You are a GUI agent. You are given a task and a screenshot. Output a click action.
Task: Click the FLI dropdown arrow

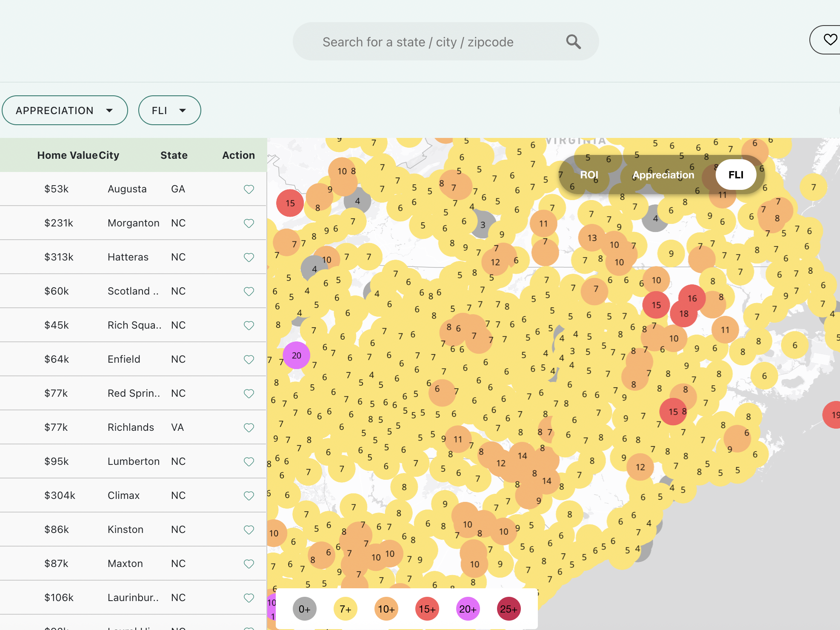(x=183, y=110)
